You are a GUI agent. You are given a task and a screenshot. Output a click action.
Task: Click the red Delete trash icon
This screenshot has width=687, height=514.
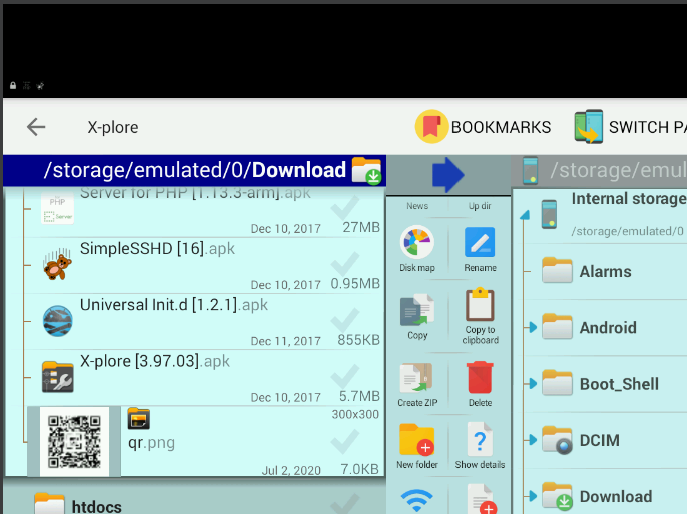480,378
